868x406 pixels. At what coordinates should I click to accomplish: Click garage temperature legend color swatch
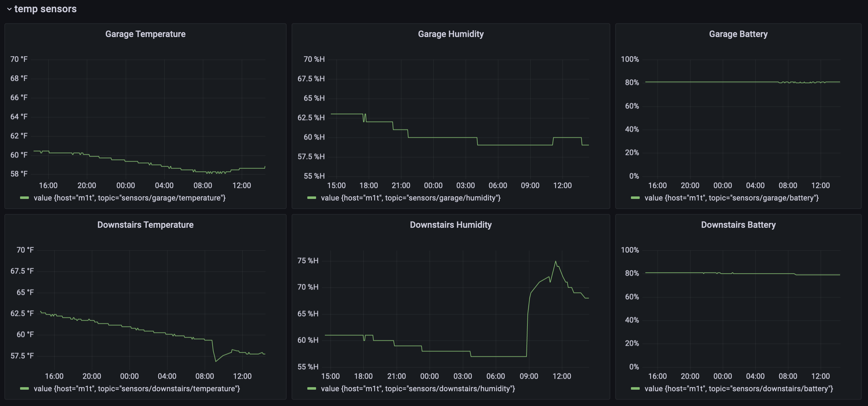point(24,198)
